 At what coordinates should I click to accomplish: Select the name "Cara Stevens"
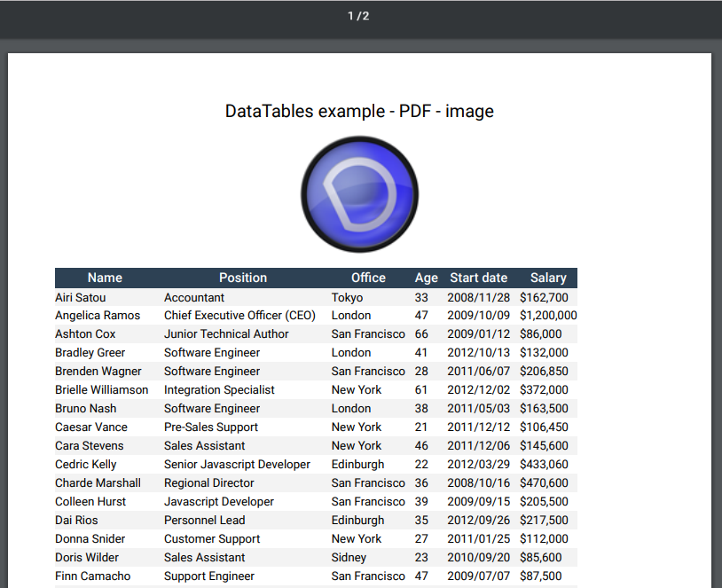click(90, 446)
